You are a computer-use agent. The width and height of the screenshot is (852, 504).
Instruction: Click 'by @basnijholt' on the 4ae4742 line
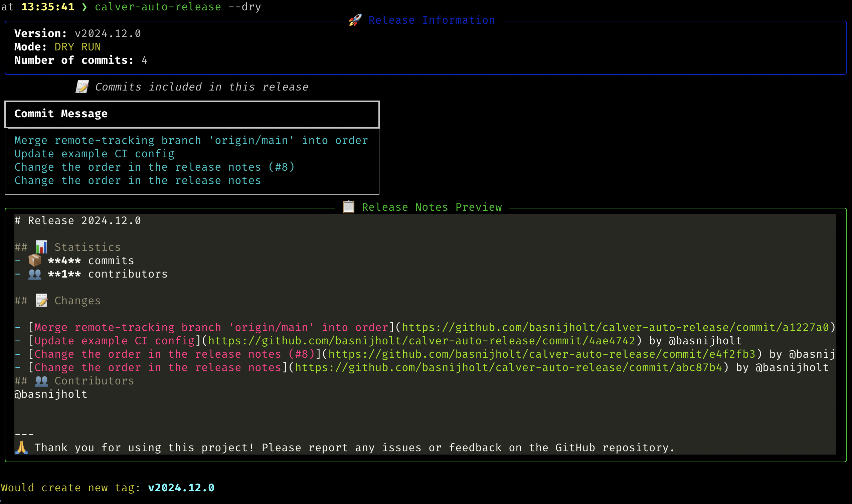[695, 341]
